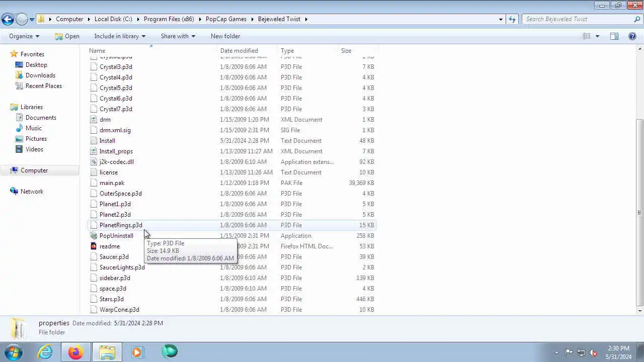Select the license text document

coord(109,172)
